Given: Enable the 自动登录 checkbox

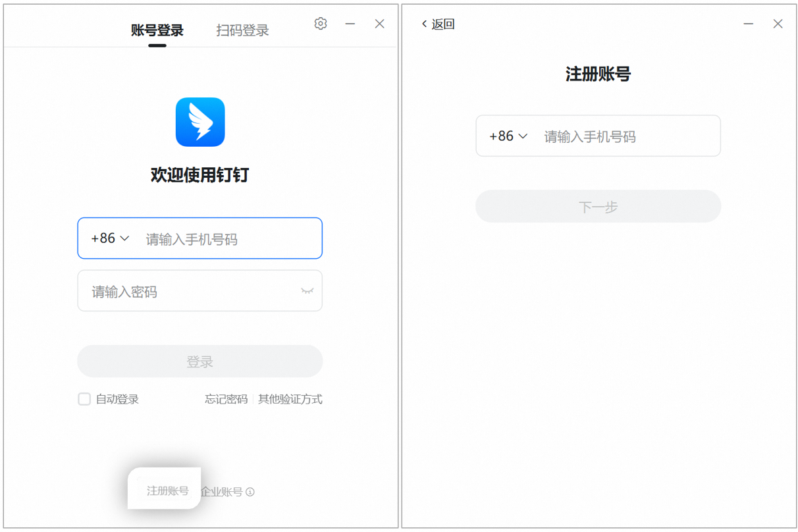Looking at the screenshot, I should coord(84,399).
